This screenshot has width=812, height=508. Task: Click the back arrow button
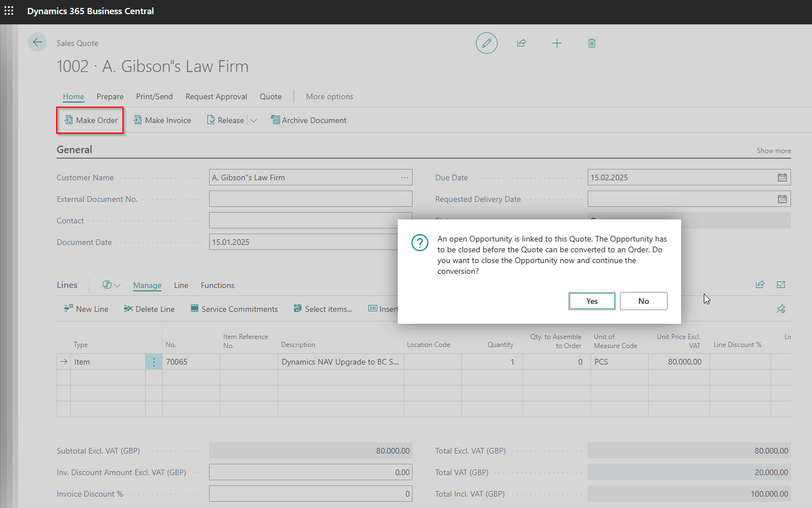pos(37,43)
